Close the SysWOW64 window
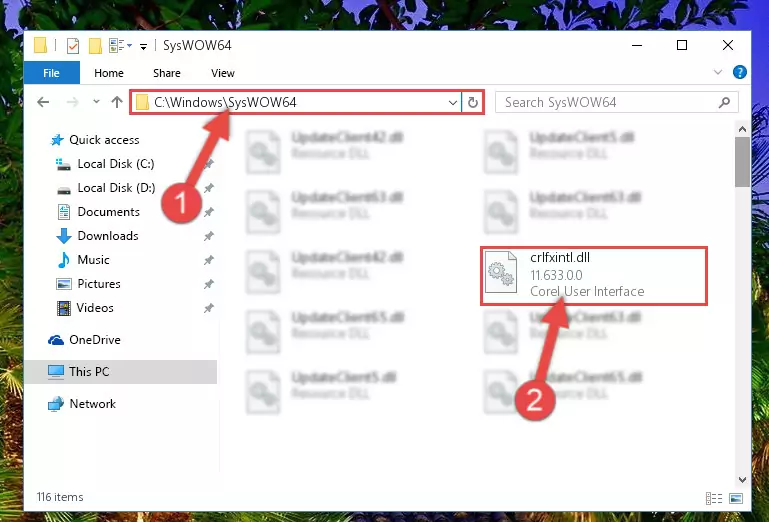The image size is (769, 522). click(728, 46)
